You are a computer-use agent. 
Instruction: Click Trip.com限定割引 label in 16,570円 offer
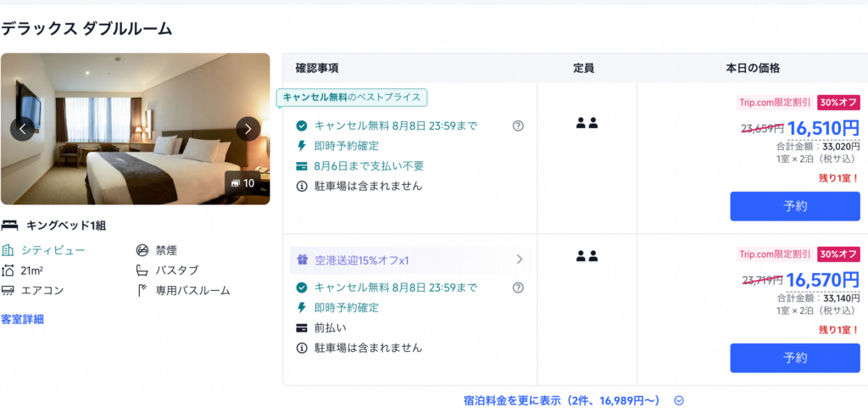coord(776,254)
